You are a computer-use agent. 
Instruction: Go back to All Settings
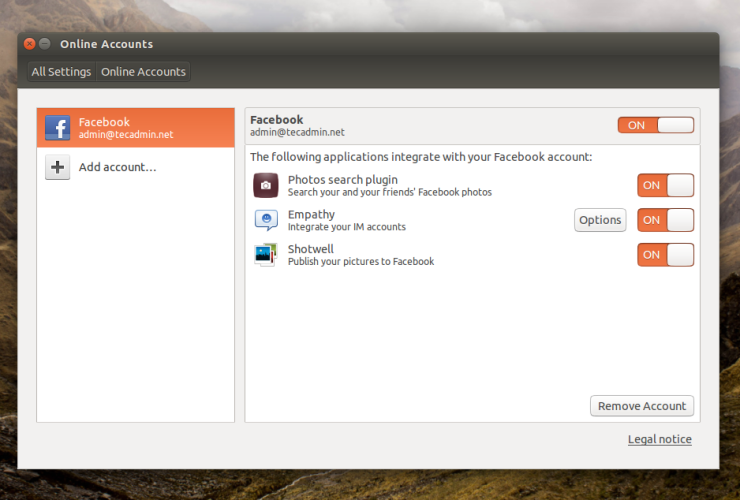61,72
